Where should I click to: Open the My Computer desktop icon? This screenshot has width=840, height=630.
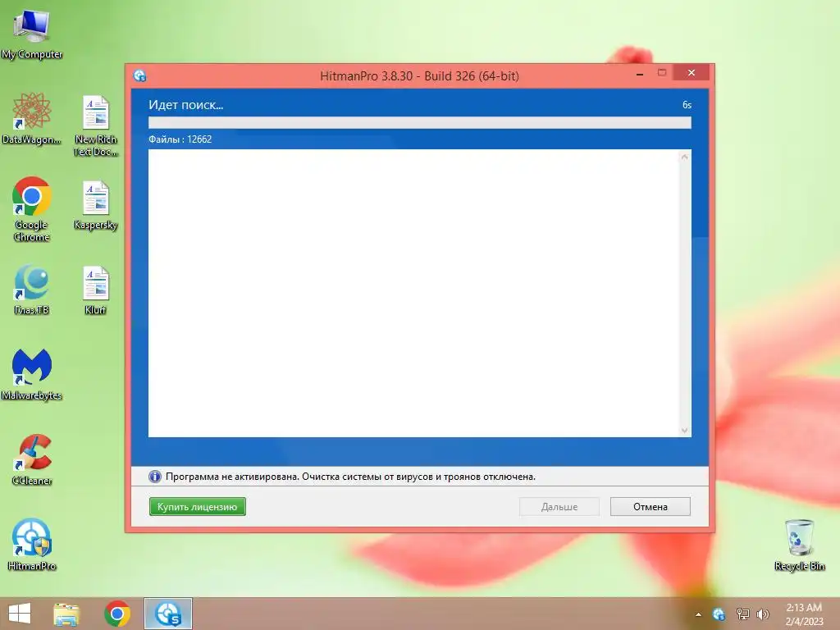coord(32,33)
